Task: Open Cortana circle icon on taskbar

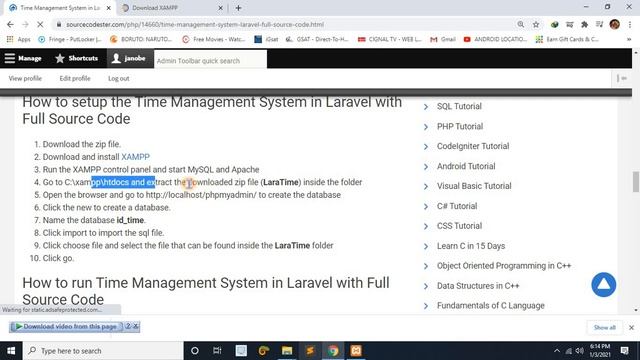Action: [195, 351]
